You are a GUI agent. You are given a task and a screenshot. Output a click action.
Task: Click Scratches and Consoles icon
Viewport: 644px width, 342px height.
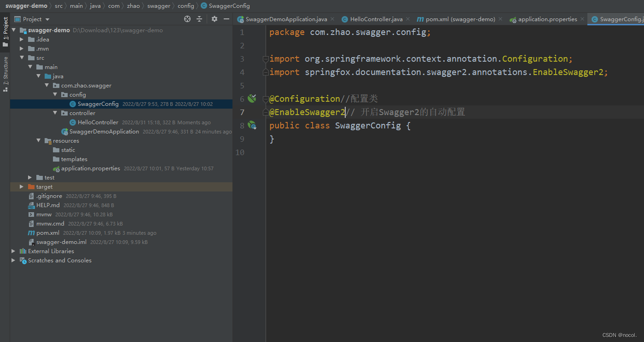tap(23, 261)
